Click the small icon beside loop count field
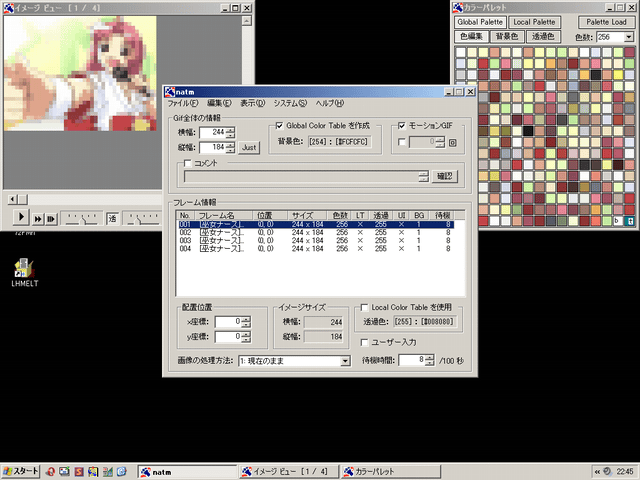This screenshot has height=480, width=640. pos(453,143)
